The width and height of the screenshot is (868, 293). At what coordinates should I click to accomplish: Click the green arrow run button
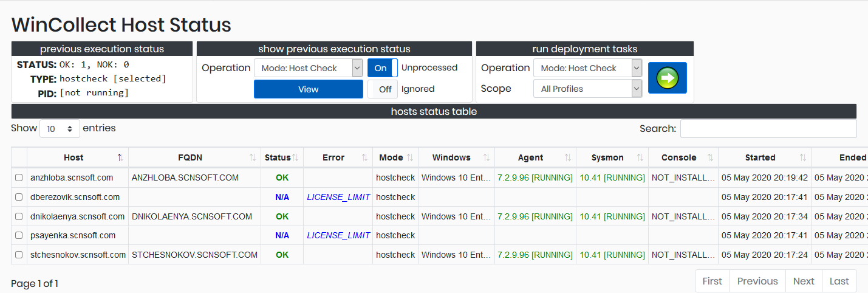[x=667, y=78]
